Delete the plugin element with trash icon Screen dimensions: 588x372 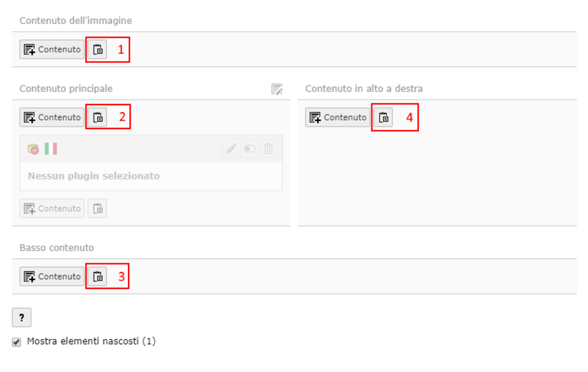coord(269,149)
